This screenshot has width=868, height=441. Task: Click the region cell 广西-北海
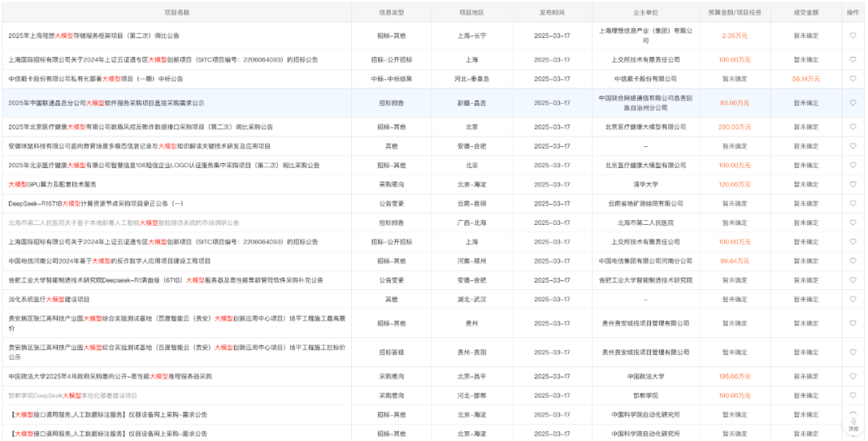click(x=472, y=223)
